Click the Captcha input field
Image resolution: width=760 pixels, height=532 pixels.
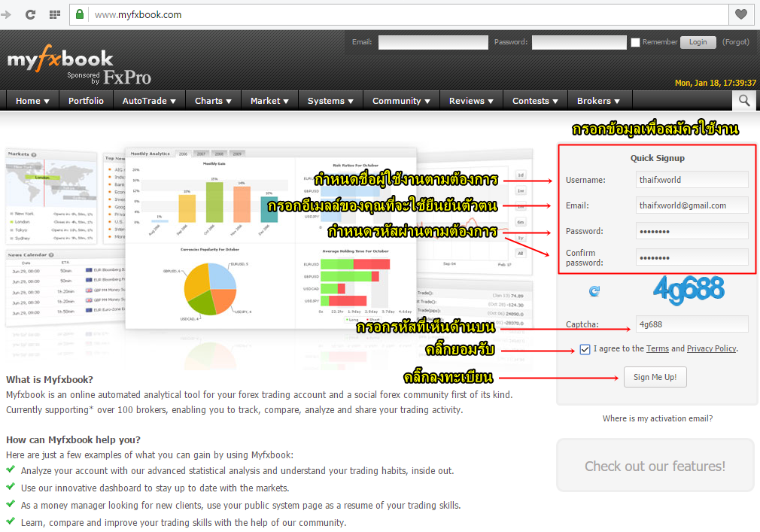click(692, 324)
